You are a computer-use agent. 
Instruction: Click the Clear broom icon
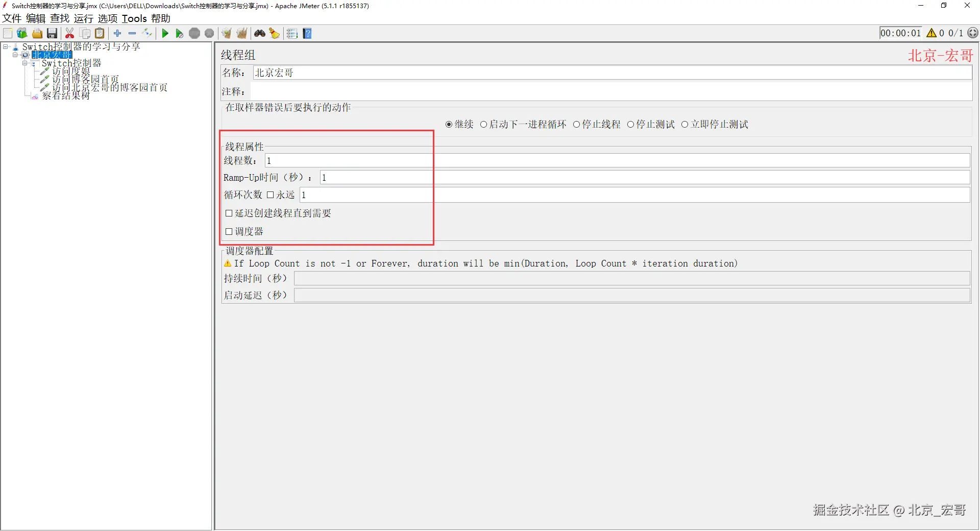click(227, 33)
